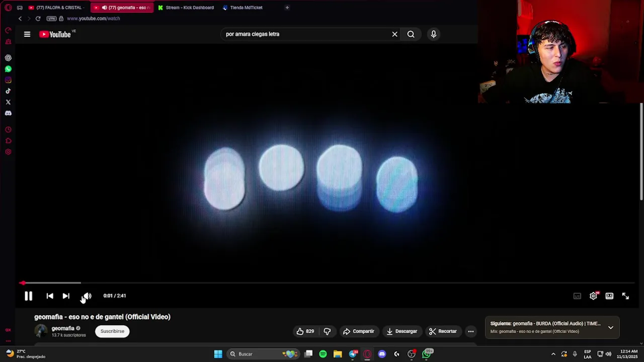The width and height of the screenshot is (644, 362).
Task: Click the address bar URL www.youtube.com/watch
Action: (x=93, y=19)
